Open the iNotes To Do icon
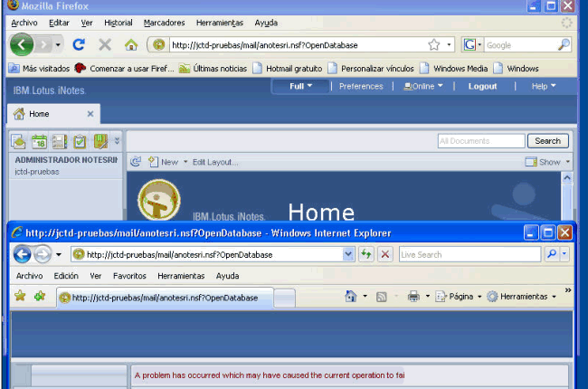 80,141
